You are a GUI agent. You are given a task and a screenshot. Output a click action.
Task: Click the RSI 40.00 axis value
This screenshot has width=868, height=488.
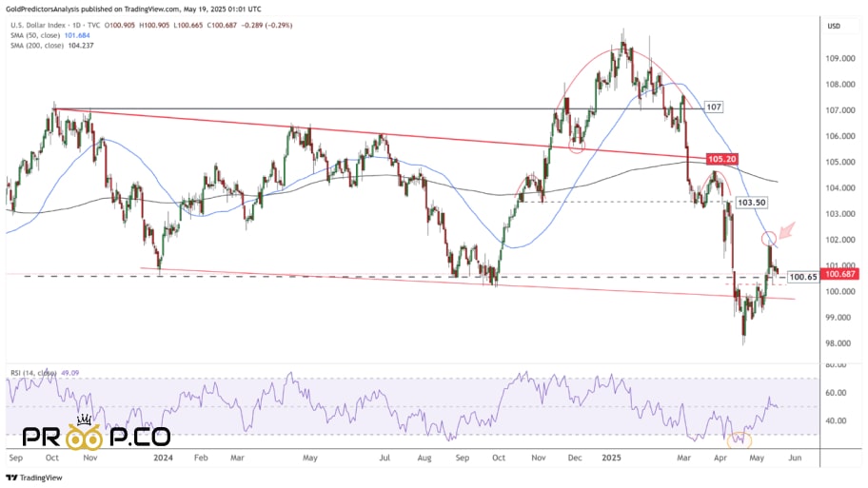pyautogui.click(x=836, y=420)
